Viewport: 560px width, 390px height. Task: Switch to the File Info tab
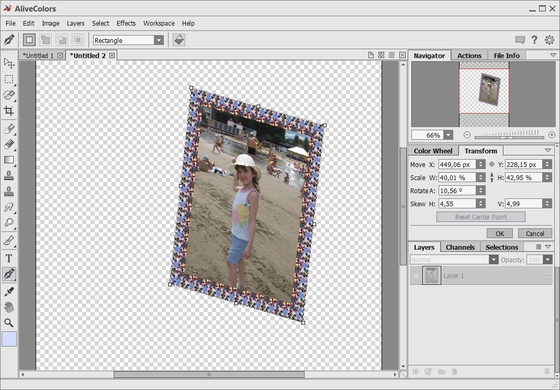[506, 55]
